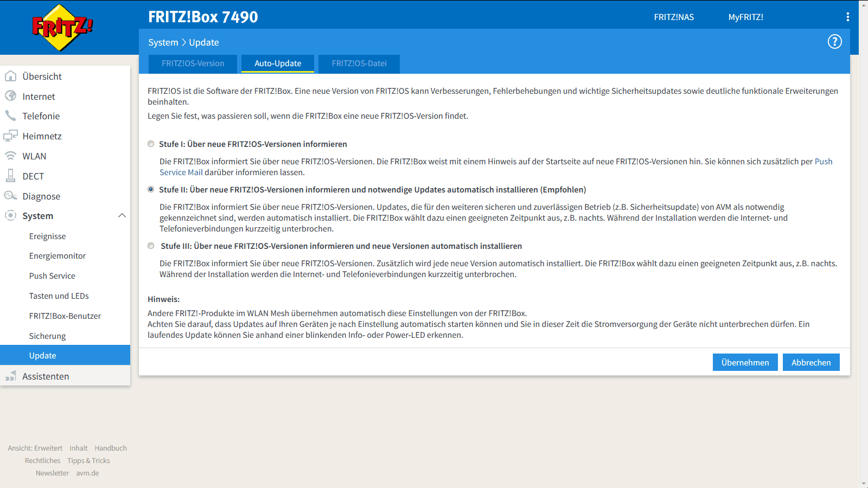Screen dimensions: 868x488
Task: Open the avm.de footer link
Action: pyautogui.click(x=87, y=473)
